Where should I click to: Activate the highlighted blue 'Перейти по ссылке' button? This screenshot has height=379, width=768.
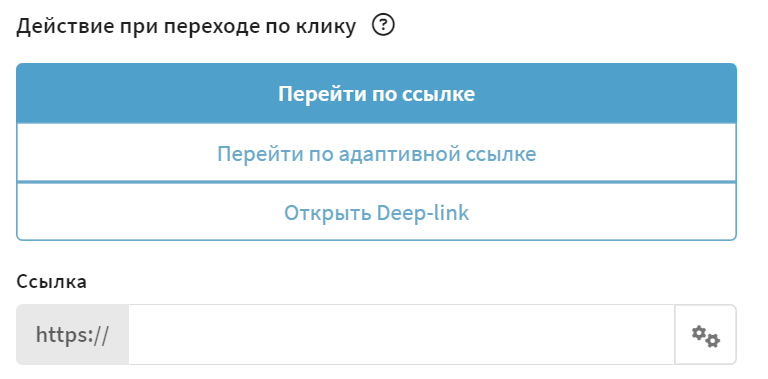[x=376, y=93]
